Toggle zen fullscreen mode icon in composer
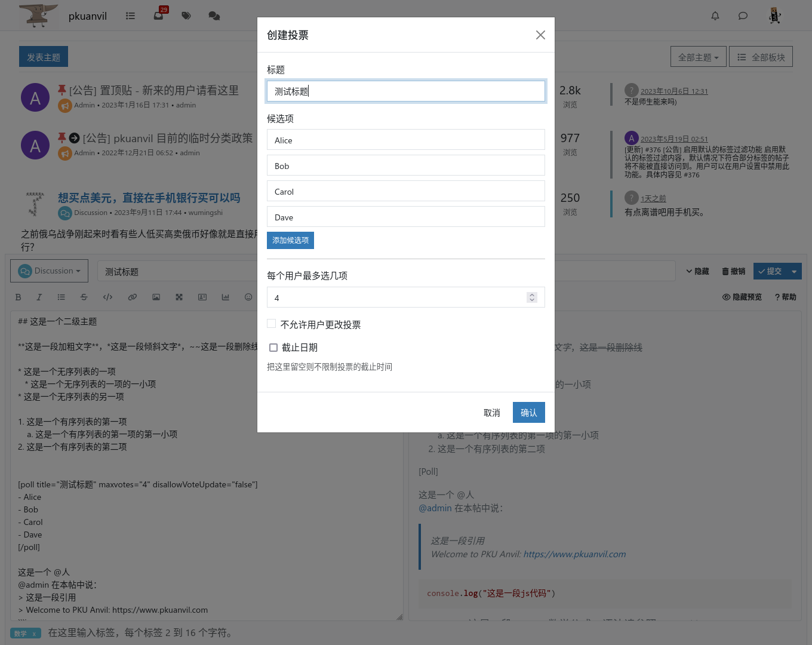This screenshot has height=645, width=812. coord(179,297)
